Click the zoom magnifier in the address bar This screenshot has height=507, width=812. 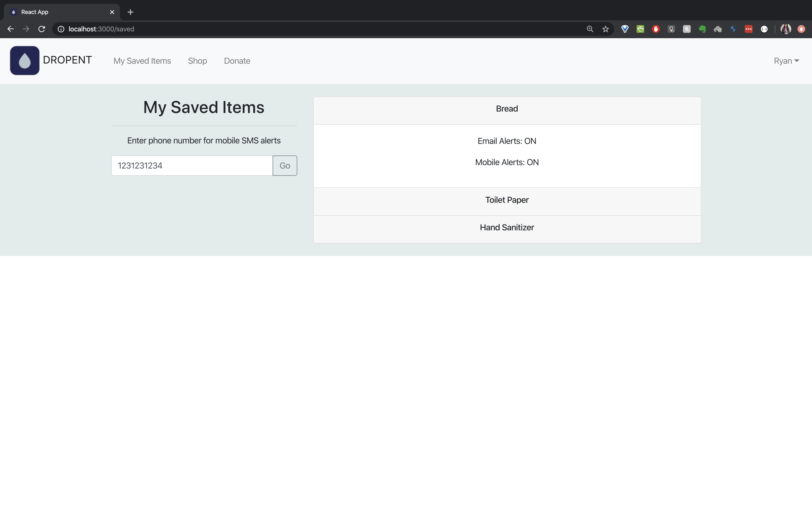pos(590,29)
